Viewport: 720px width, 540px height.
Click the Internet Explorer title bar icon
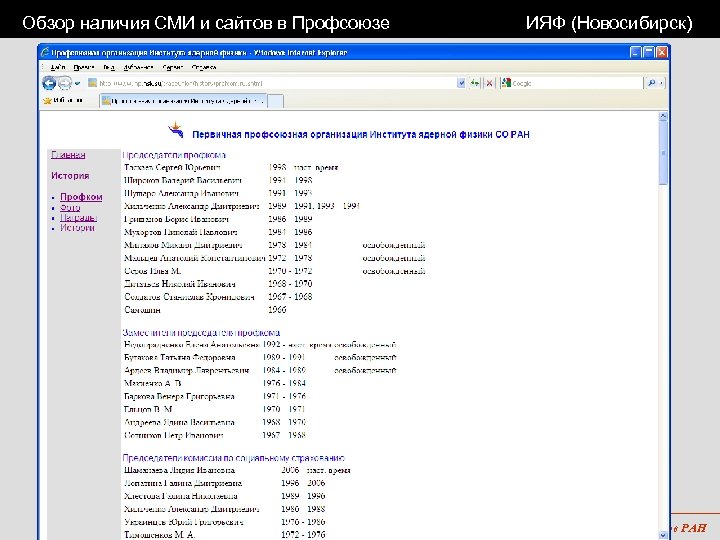click(x=45, y=52)
